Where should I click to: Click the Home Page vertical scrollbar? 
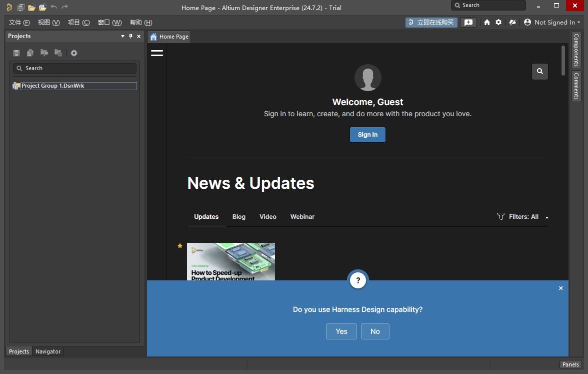click(x=563, y=61)
